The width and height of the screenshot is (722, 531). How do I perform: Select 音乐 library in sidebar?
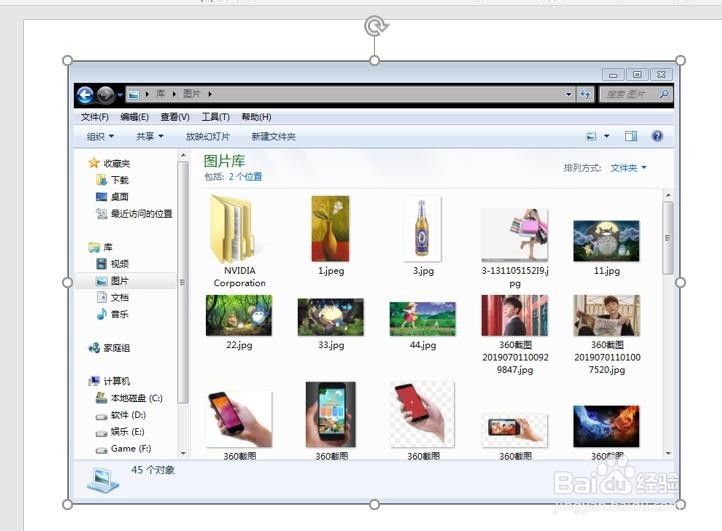(x=112, y=314)
